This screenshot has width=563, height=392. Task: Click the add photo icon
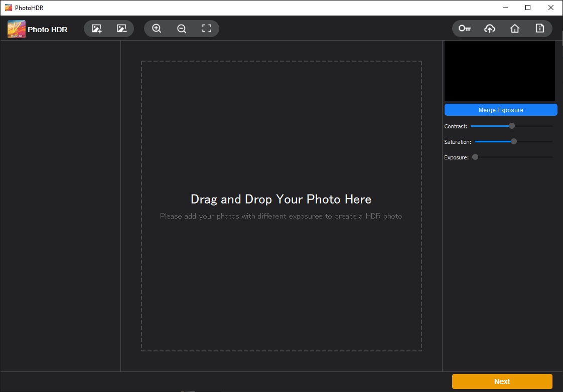click(x=96, y=29)
